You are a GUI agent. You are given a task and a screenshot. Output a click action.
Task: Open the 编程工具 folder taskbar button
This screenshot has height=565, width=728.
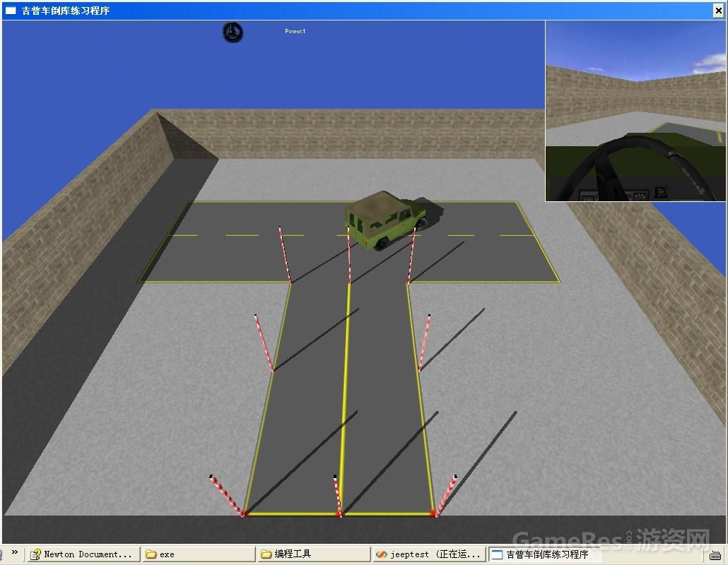pyautogui.click(x=314, y=554)
